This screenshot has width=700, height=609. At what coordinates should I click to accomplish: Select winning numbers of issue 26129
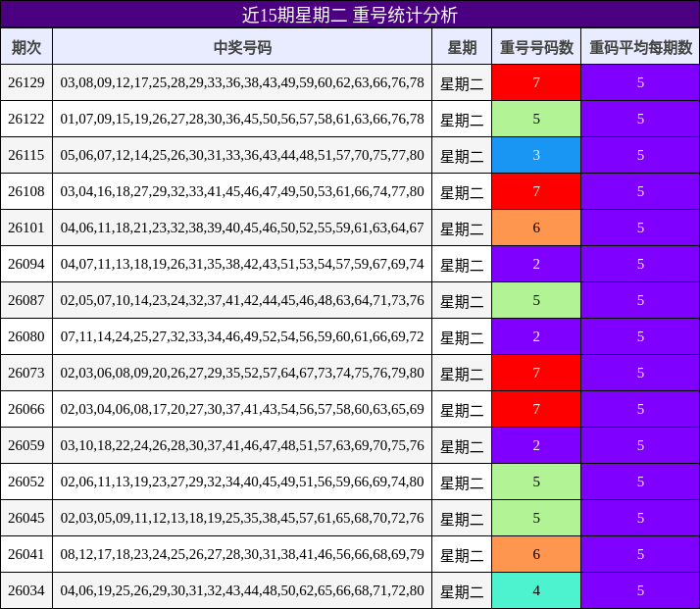242,82
